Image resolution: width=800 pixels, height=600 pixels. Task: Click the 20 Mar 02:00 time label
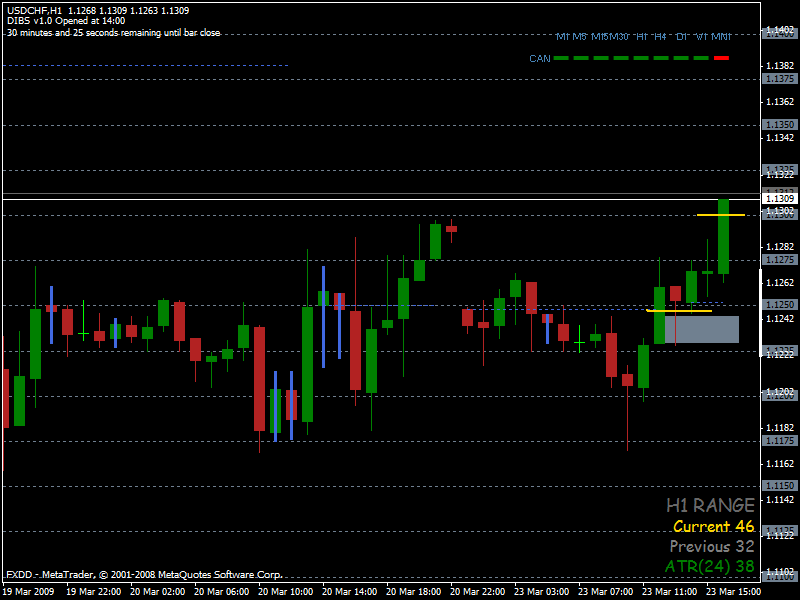(x=158, y=592)
